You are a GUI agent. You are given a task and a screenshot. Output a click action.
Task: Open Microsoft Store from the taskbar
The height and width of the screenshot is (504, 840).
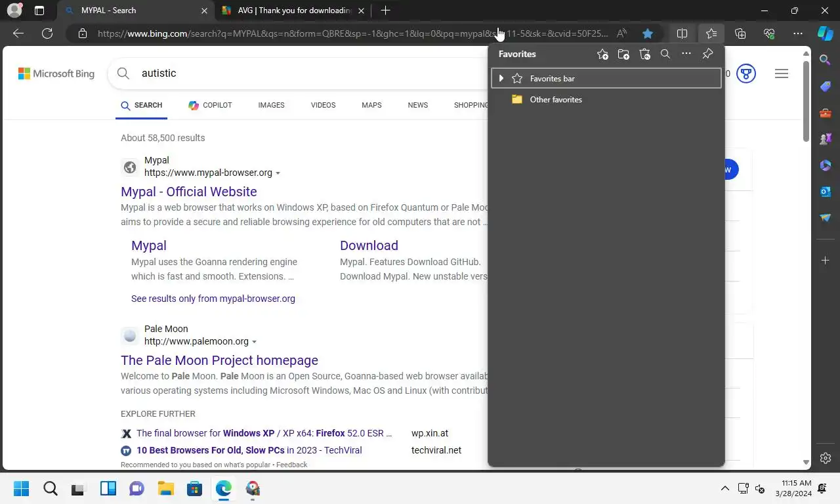(x=194, y=488)
